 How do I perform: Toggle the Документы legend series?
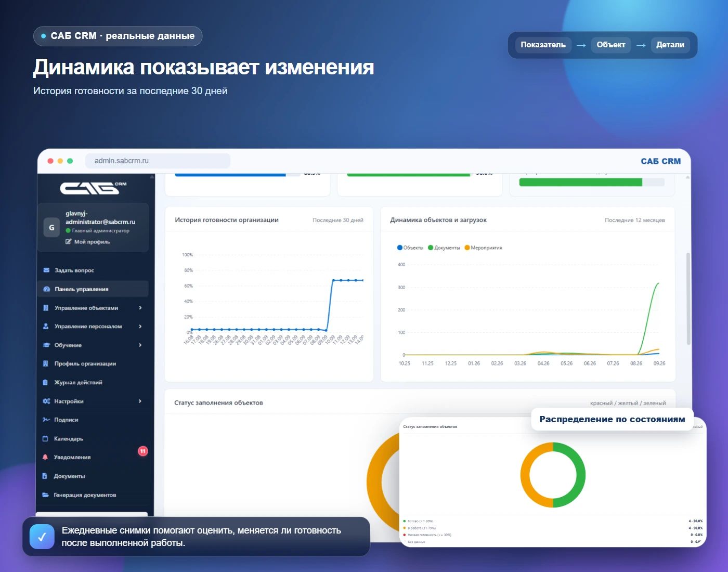click(444, 248)
